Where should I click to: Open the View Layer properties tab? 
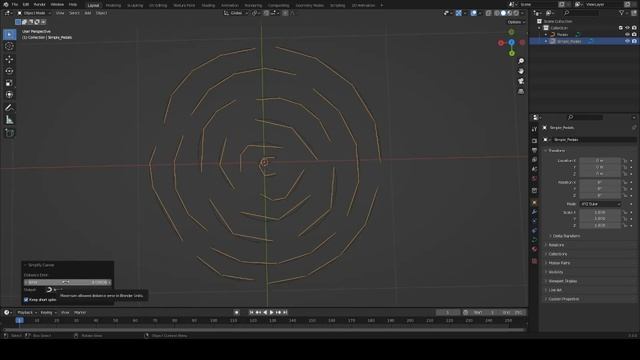click(534, 160)
